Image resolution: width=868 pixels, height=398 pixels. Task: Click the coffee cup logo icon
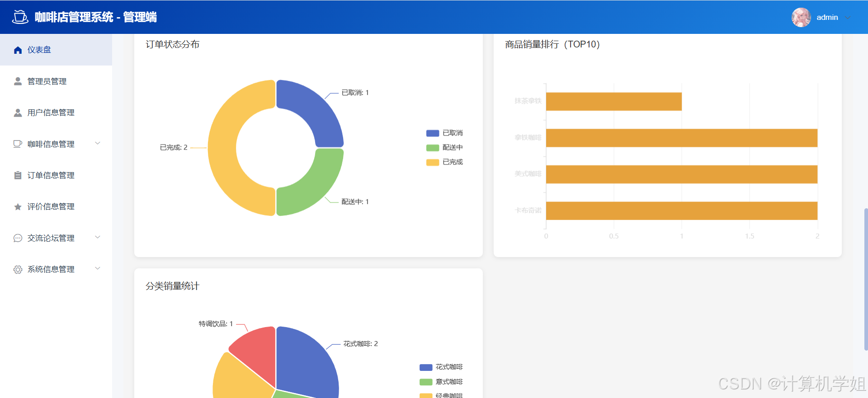pyautogui.click(x=20, y=17)
